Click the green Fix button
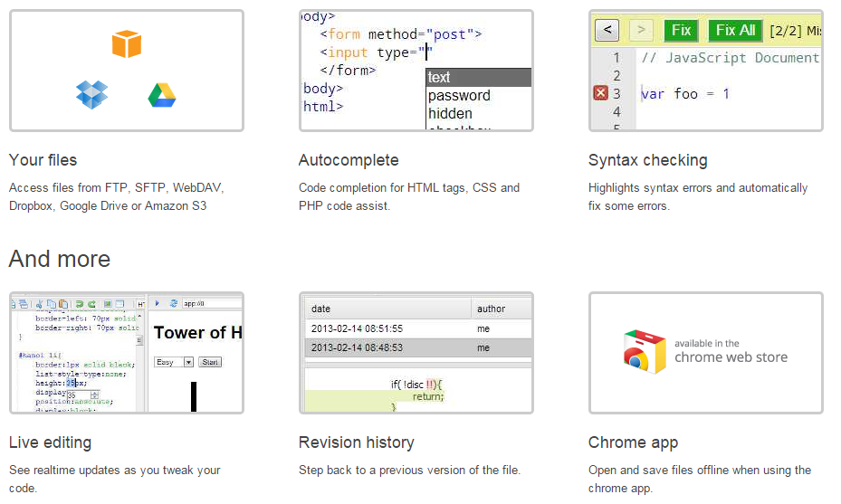 681,30
